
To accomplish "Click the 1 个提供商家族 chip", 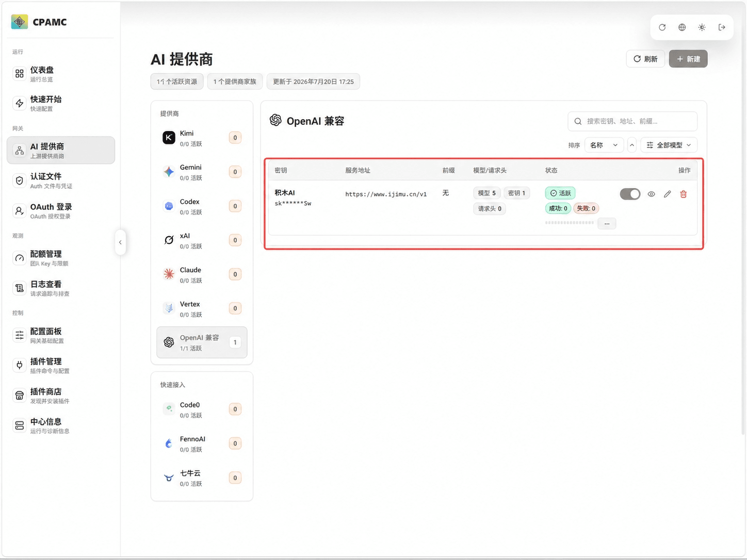I will pos(235,81).
